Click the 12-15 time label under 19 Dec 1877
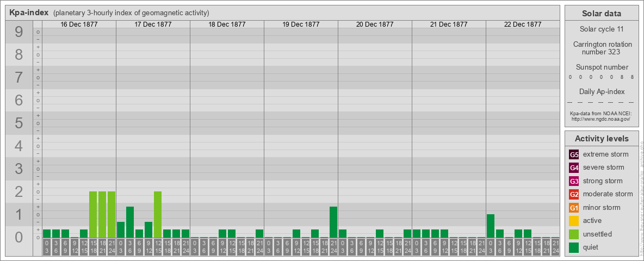Viewport: 644px width, 261px height. pyautogui.click(x=306, y=248)
